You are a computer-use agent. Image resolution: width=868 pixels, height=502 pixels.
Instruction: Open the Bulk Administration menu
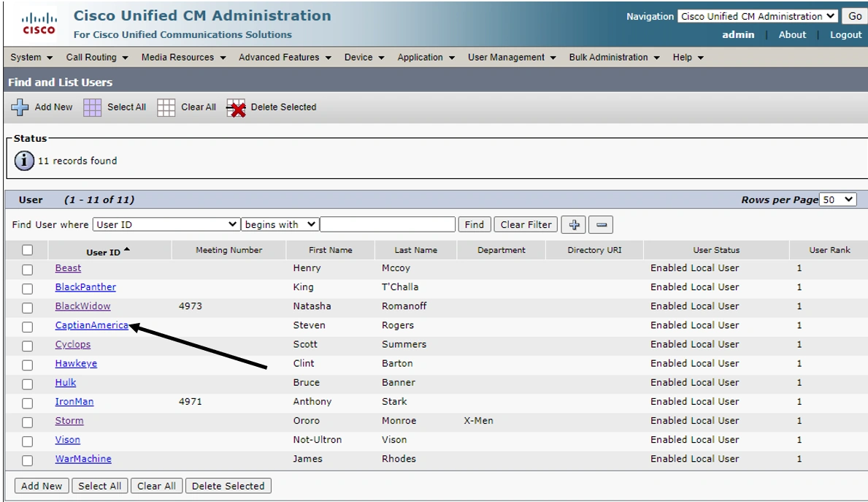pos(614,57)
